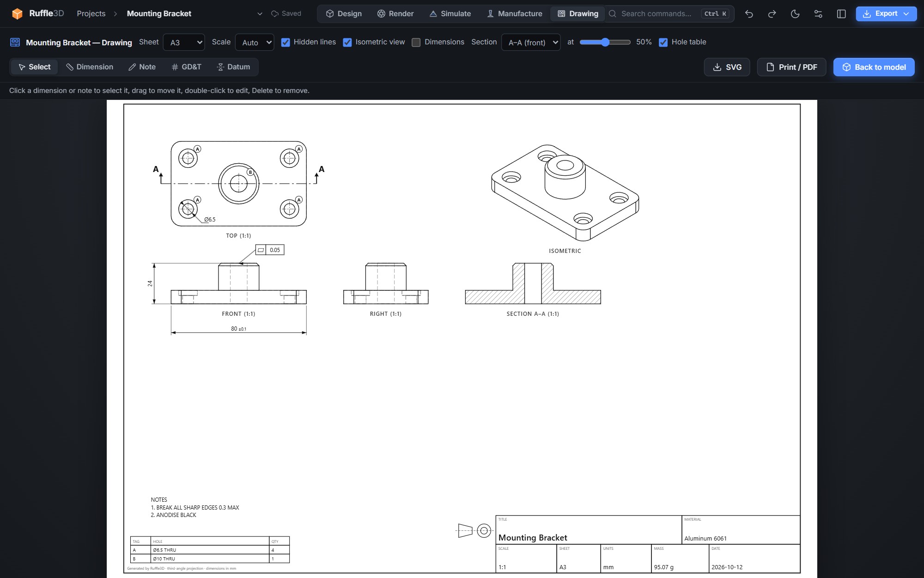Select the Dimension tool

[x=90, y=67]
